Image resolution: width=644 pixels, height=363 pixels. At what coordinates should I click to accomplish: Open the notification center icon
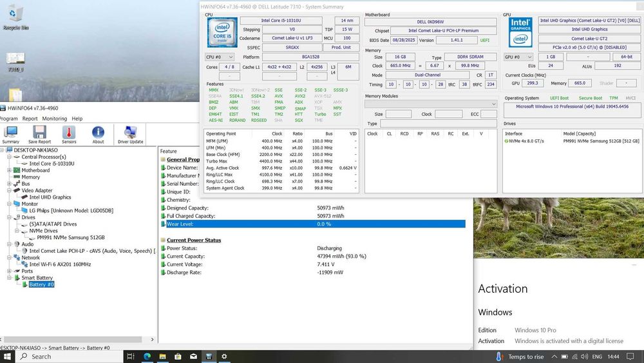[x=630, y=357]
